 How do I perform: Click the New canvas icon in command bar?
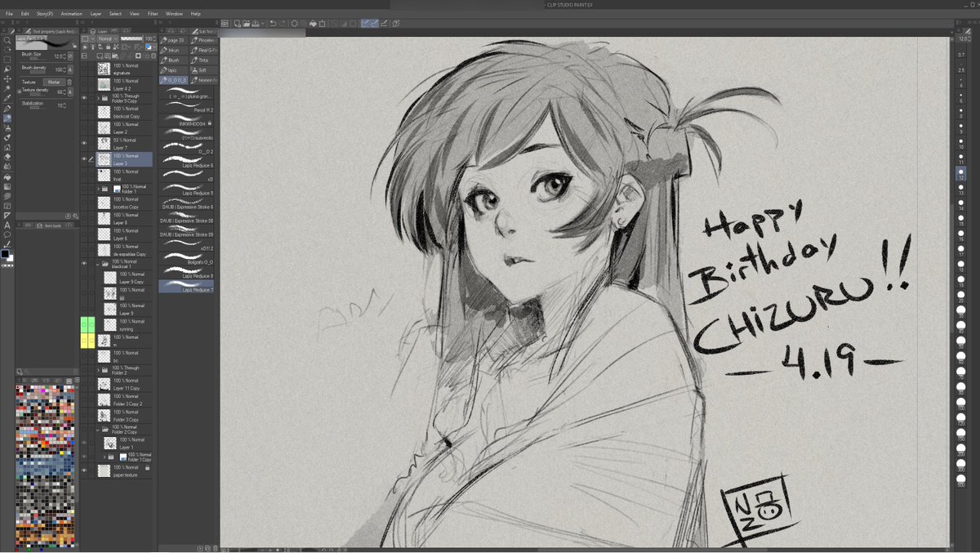[237, 24]
